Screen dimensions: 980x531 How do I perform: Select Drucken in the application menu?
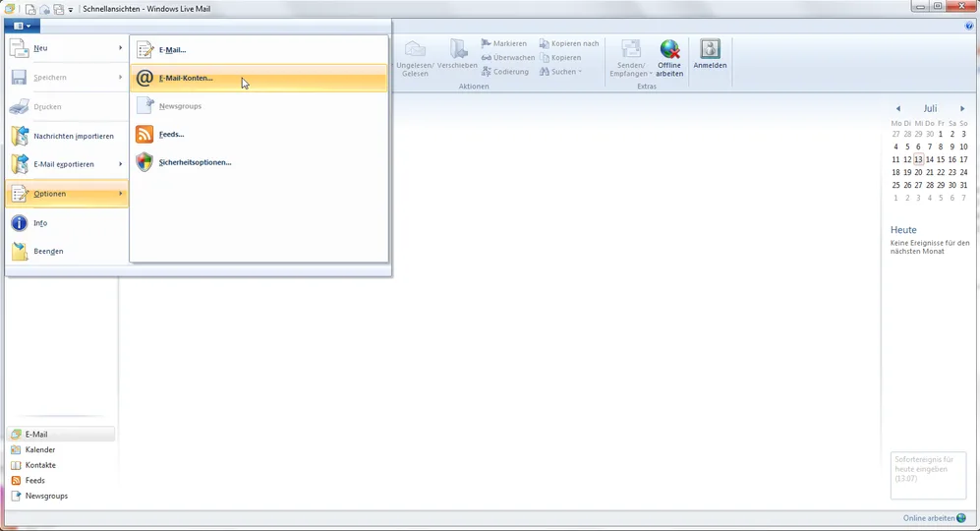[67, 107]
